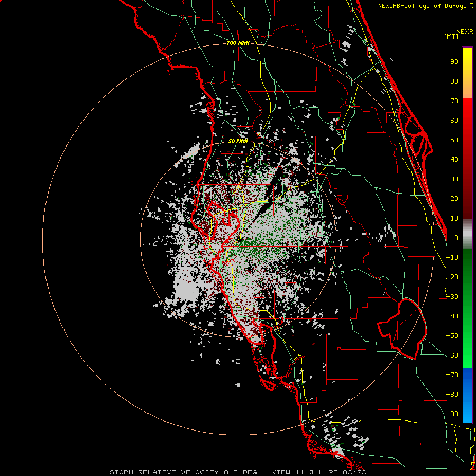Screen dimensions: 476x476
Task: Click the 100 NMI range ring label
Action: (x=238, y=43)
